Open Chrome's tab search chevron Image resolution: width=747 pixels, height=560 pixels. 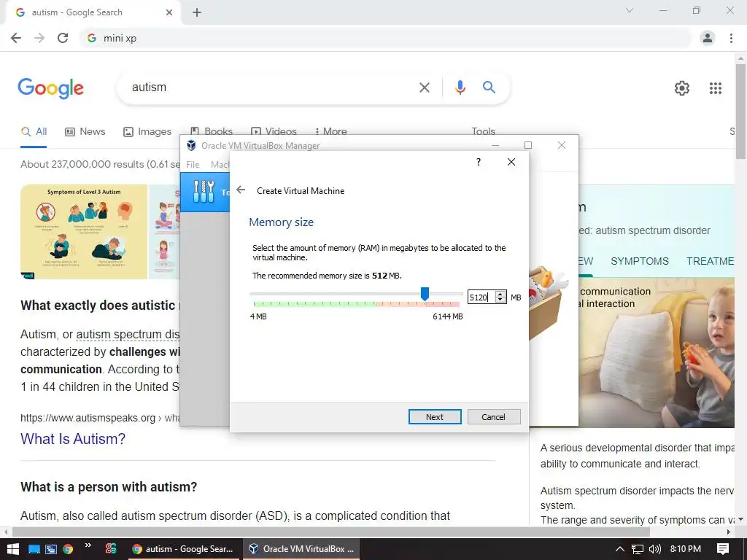tap(630, 10)
